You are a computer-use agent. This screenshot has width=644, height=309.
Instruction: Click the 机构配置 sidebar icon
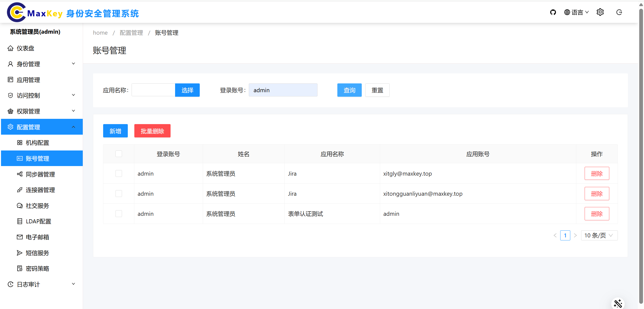tap(20, 142)
